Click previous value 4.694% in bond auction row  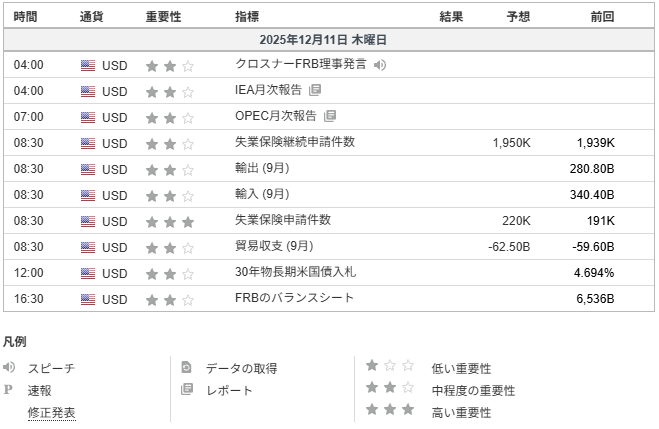[x=594, y=273]
